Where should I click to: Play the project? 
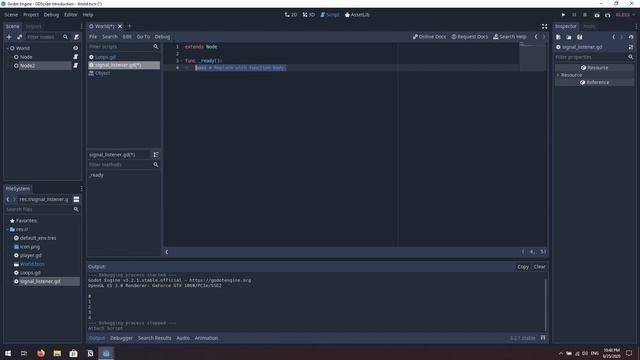tap(563, 15)
